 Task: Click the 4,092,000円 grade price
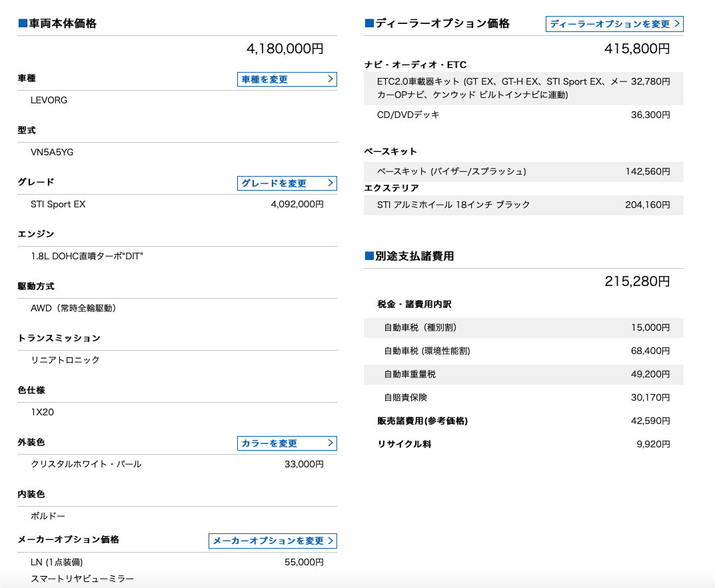297,205
